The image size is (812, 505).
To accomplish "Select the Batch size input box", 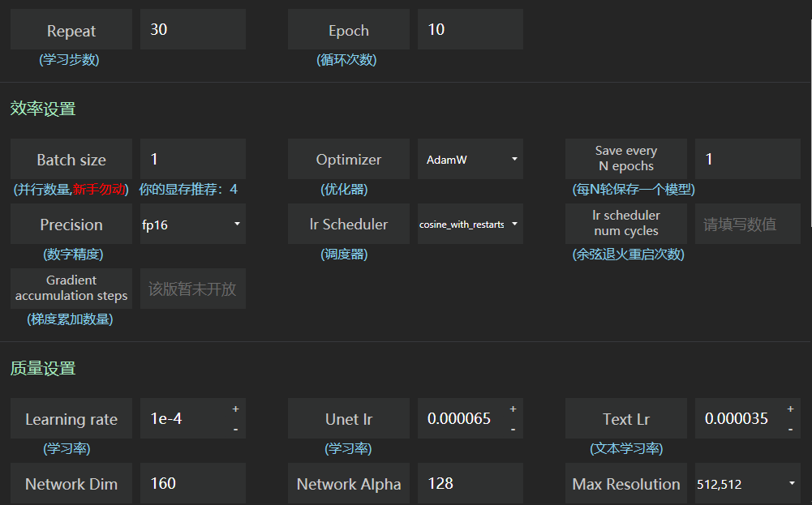I will pos(192,160).
